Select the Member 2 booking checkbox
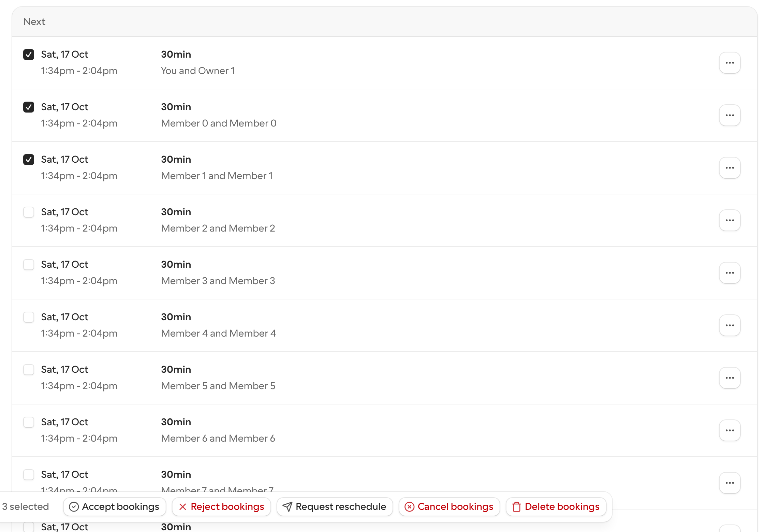The height and width of the screenshot is (532, 764). [x=29, y=212]
